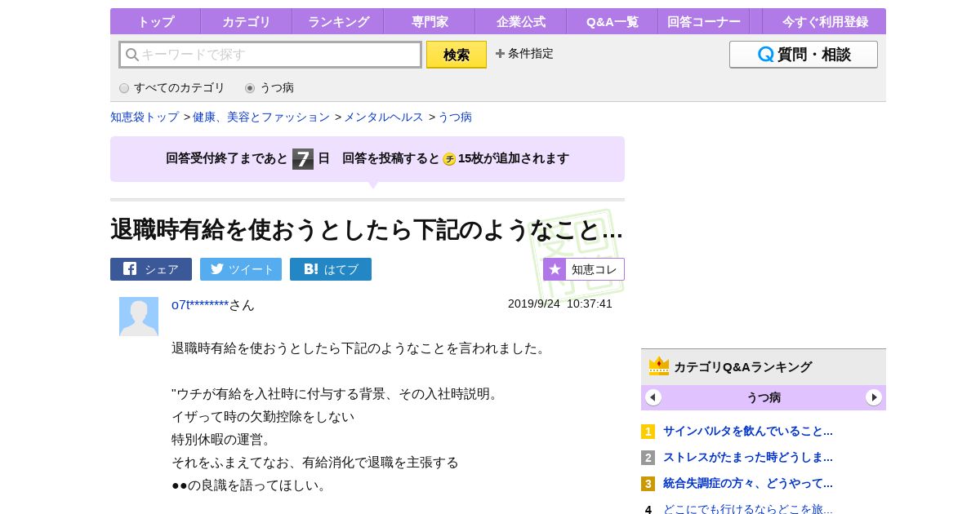The height and width of the screenshot is (514, 980).
Task: Open the 企業公式 tab
Action: pyautogui.click(x=521, y=21)
